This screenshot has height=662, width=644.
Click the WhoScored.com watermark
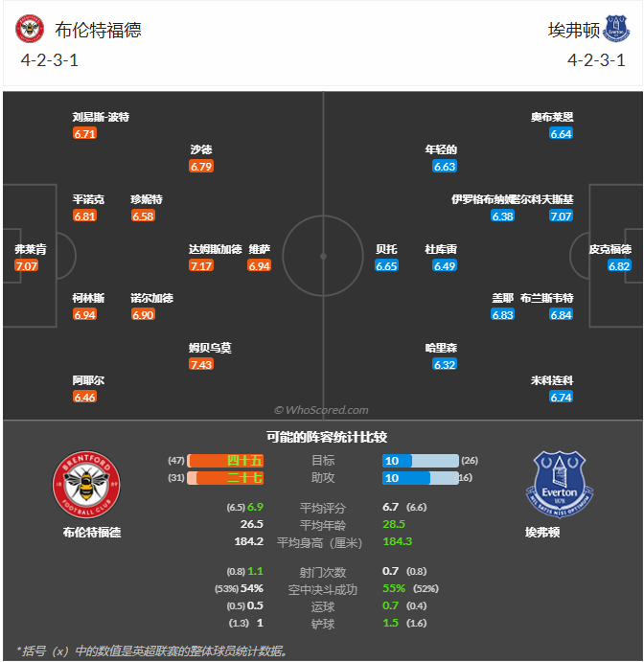click(321, 409)
